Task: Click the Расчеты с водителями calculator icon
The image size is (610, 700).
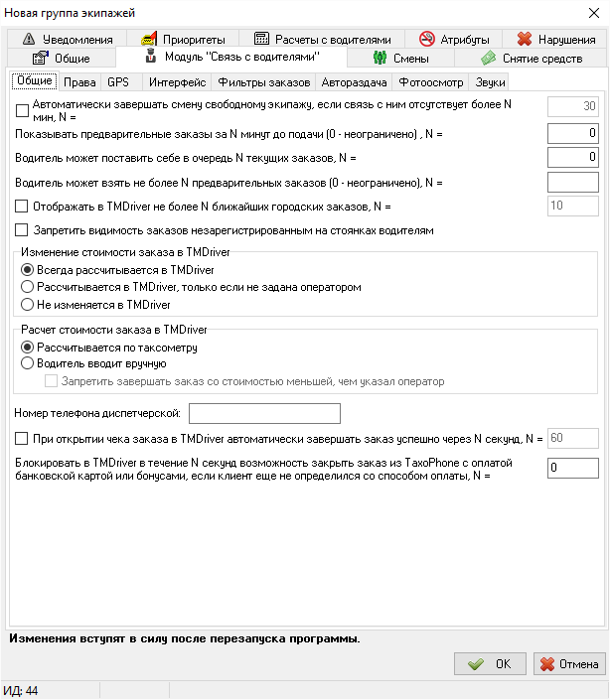Action: [x=262, y=40]
